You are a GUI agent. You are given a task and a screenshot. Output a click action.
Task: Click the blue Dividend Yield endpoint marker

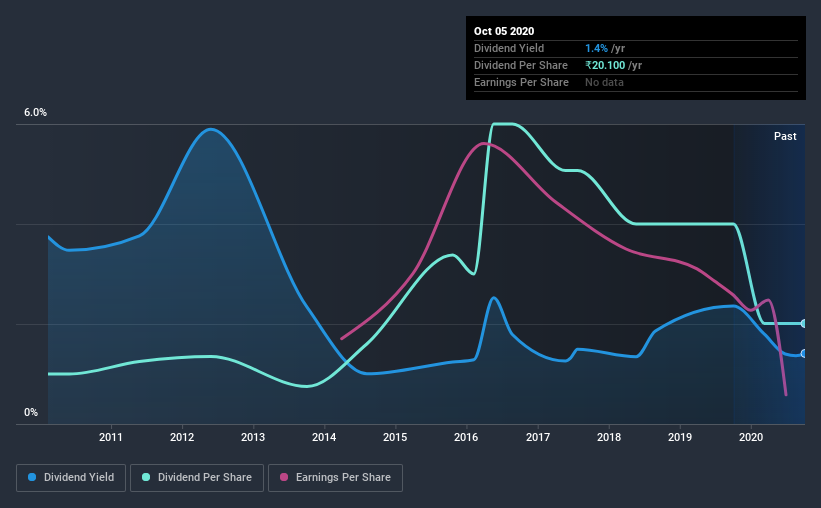[x=803, y=354]
